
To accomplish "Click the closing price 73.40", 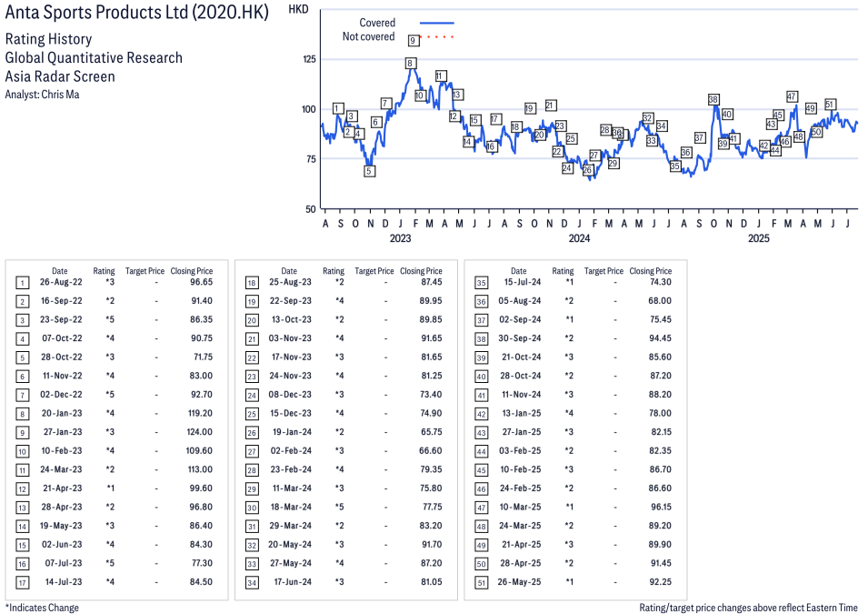I will [x=431, y=395].
